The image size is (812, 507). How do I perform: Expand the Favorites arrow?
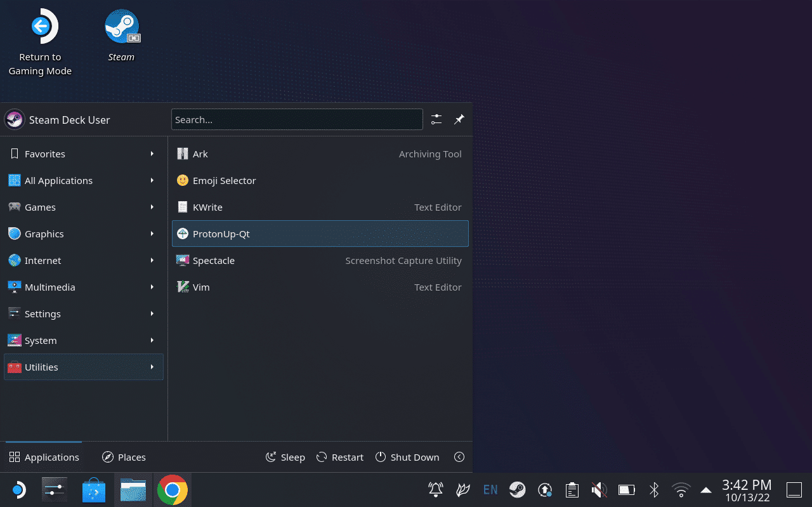152,154
